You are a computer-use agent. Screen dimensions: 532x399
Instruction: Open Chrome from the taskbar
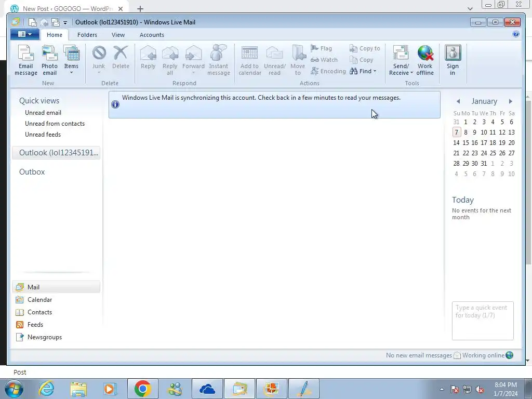click(142, 389)
